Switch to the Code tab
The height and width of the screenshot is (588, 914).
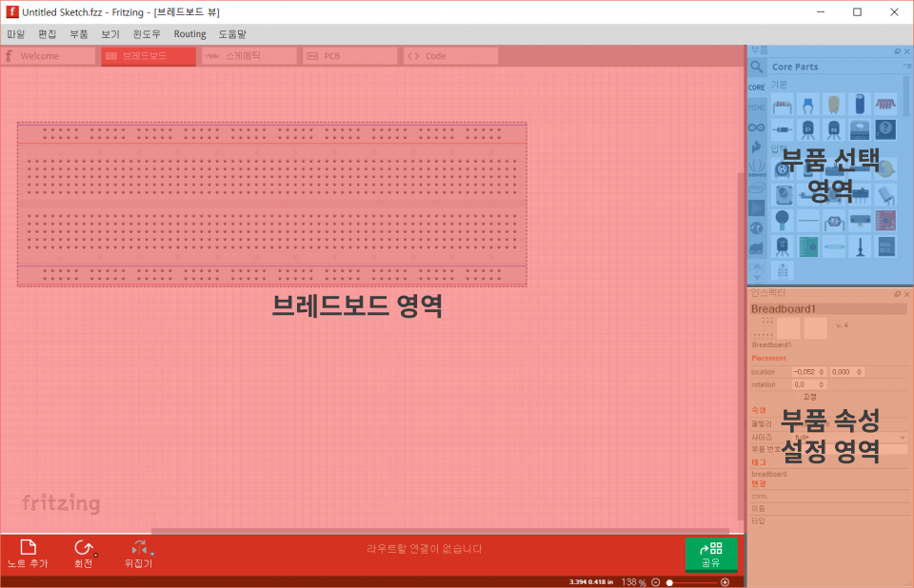(x=450, y=56)
